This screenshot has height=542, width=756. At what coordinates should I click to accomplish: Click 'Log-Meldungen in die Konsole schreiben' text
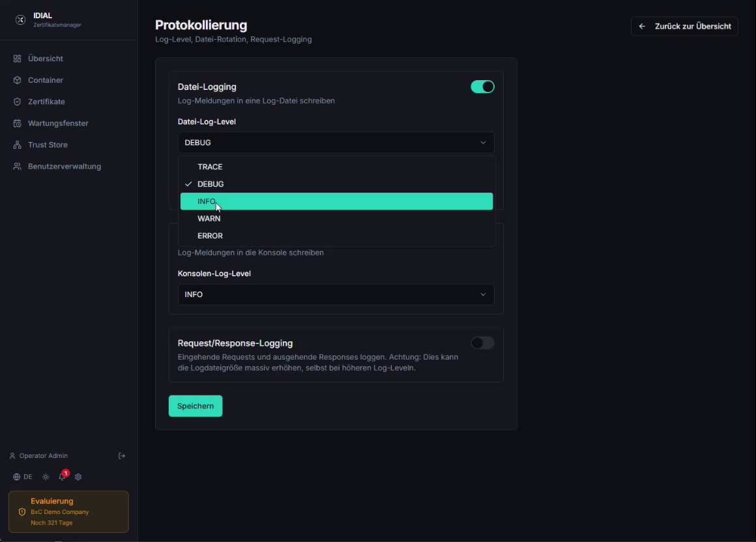[251, 253]
